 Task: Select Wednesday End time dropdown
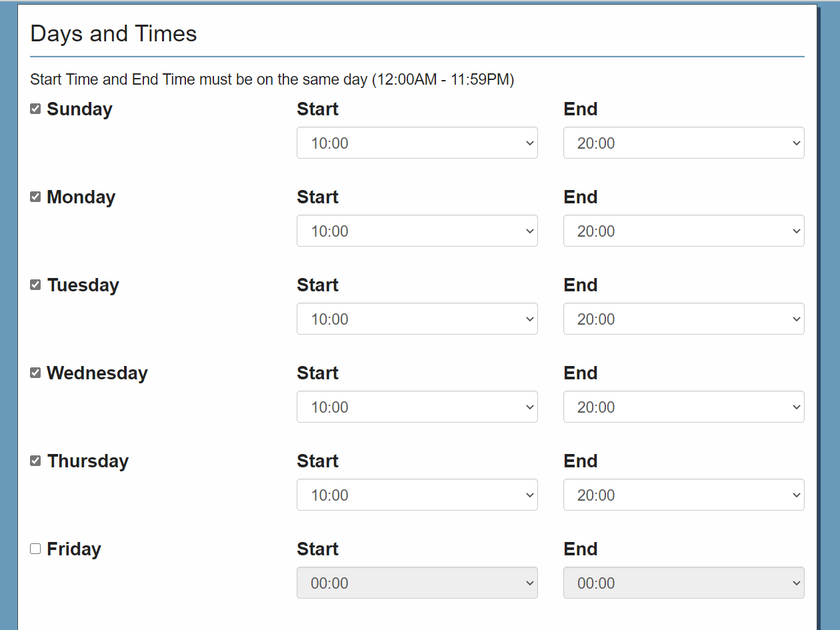coord(683,407)
